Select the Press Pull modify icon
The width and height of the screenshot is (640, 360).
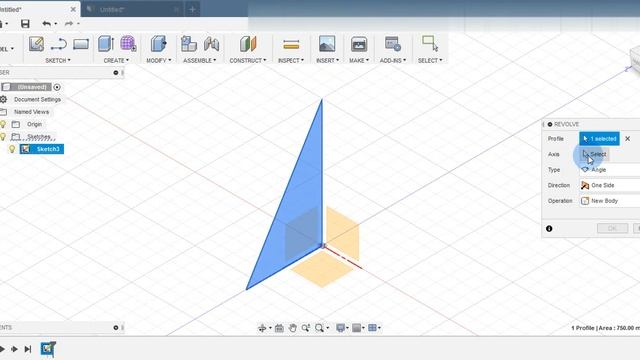coord(158,44)
